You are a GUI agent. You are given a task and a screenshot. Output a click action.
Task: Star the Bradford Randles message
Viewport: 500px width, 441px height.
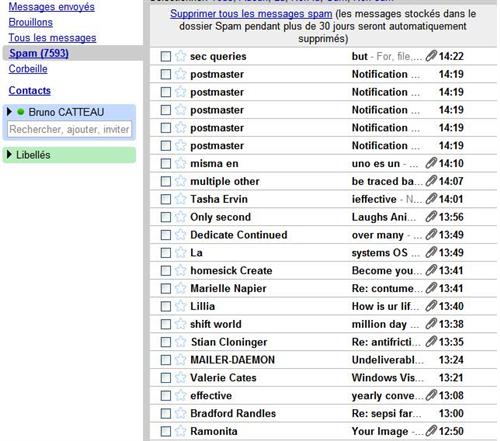pyautogui.click(x=180, y=413)
